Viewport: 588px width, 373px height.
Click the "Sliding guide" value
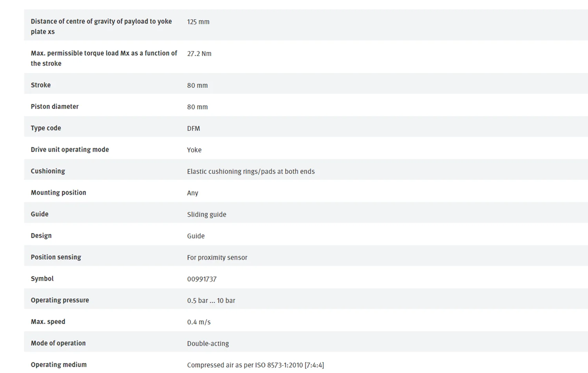pos(207,215)
